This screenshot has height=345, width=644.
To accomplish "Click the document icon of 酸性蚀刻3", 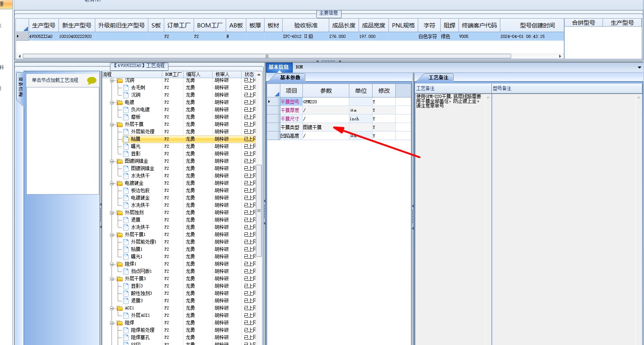I will [x=126, y=294].
